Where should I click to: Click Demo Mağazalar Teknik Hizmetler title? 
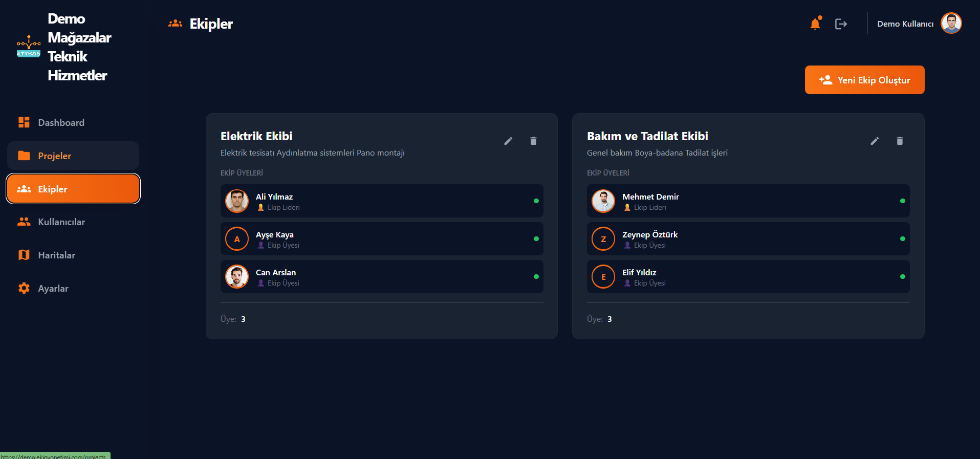(x=79, y=47)
